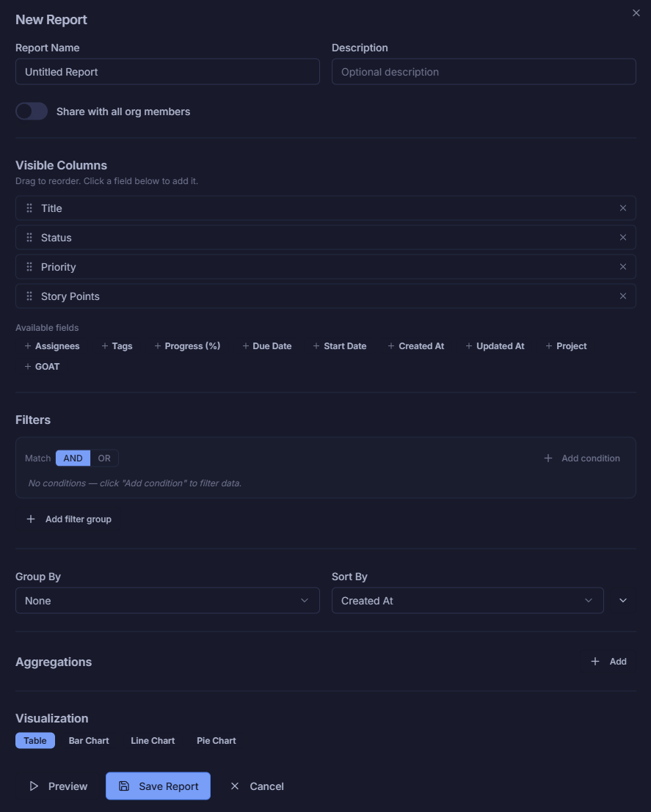This screenshot has height=812, width=651.
Task: Click the Description input field
Action: (x=484, y=71)
